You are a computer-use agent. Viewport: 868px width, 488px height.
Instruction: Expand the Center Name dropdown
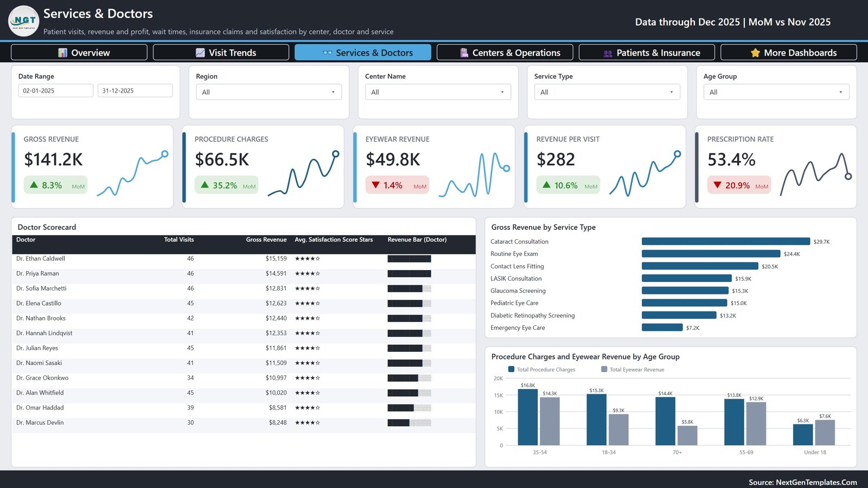pyautogui.click(x=438, y=92)
